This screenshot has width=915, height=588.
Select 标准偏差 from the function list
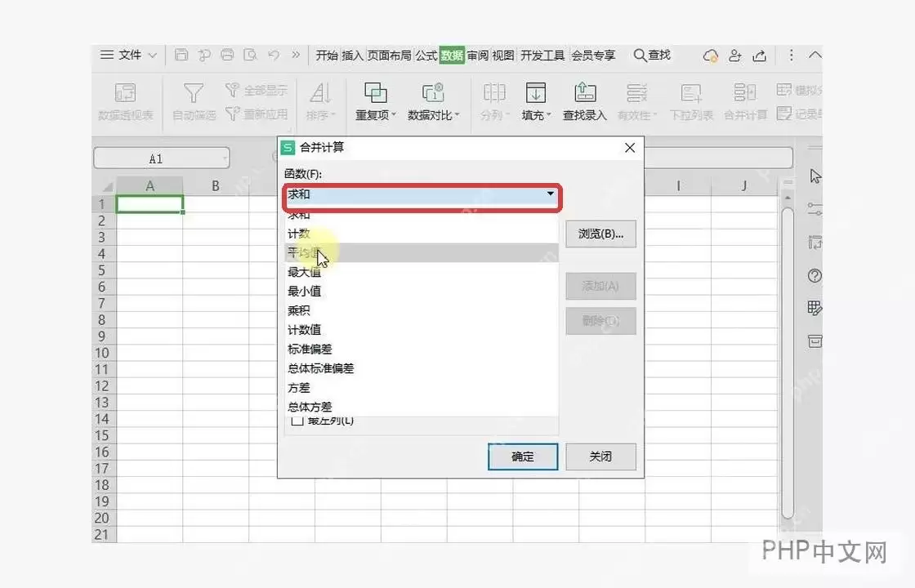[x=422, y=349]
